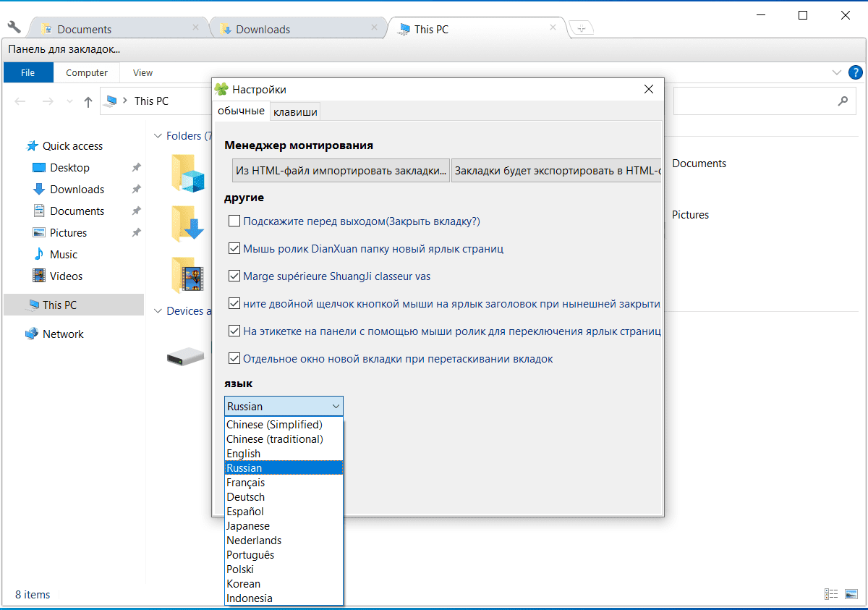Choose Deutsch from language list
868x610 pixels.
point(284,497)
